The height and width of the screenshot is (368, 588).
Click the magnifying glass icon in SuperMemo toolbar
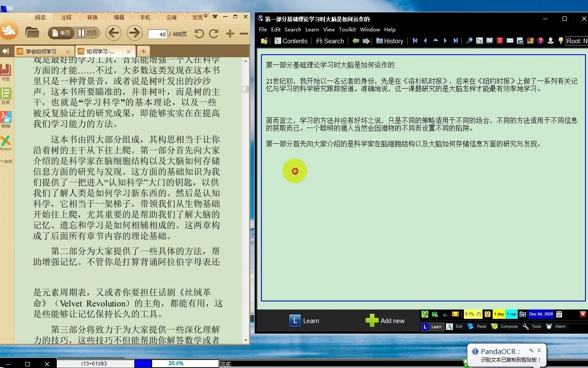click(469, 41)
